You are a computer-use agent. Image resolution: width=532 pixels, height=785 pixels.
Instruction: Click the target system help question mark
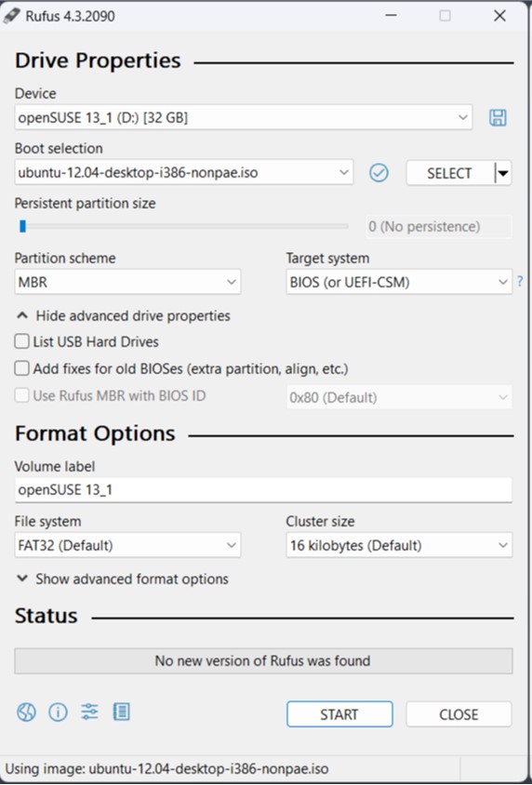521,282
